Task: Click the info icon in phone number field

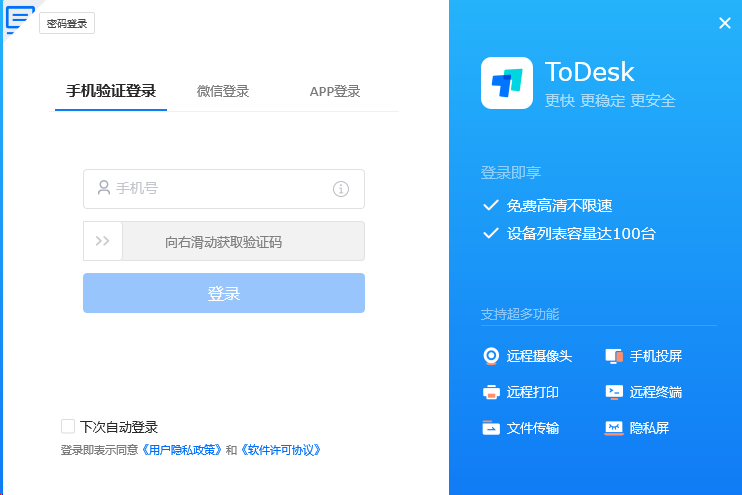Action: [x=340, y=188]
